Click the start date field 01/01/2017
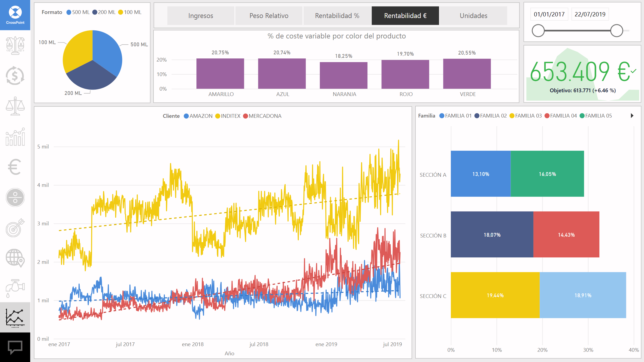This screenshot has width=644, height=362. [x=549, y=14]
